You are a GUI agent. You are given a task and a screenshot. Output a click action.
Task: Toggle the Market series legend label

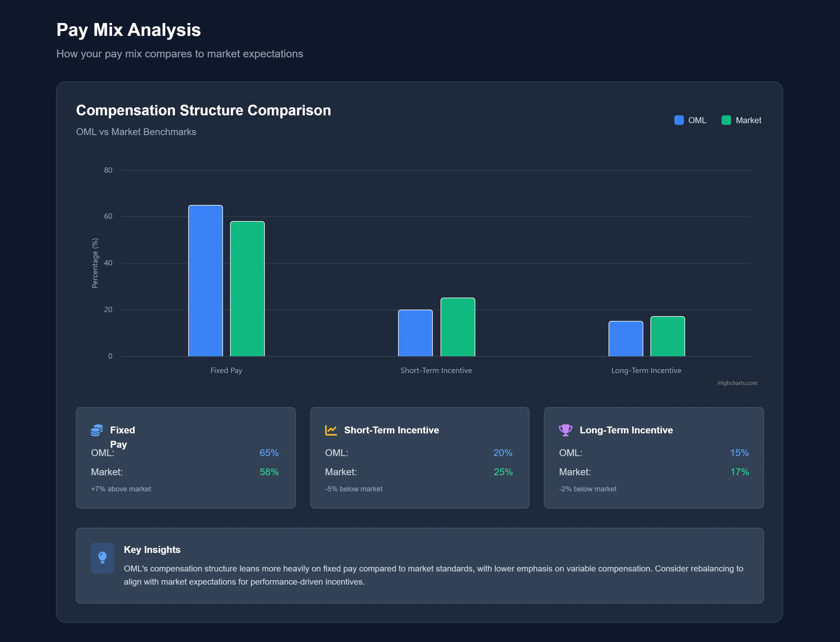point(748,120)
